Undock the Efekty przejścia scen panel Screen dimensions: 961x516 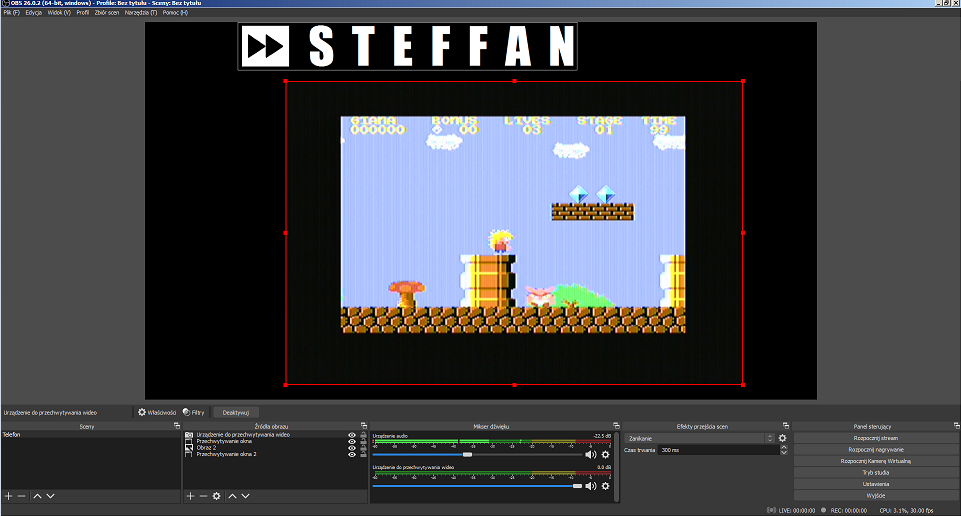coord(786,425)
